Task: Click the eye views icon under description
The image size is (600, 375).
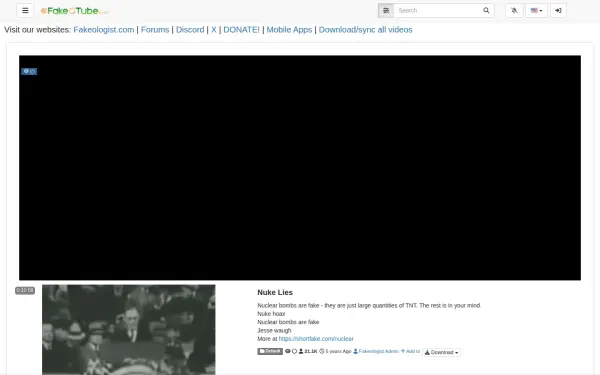Action: coord(288,351)
